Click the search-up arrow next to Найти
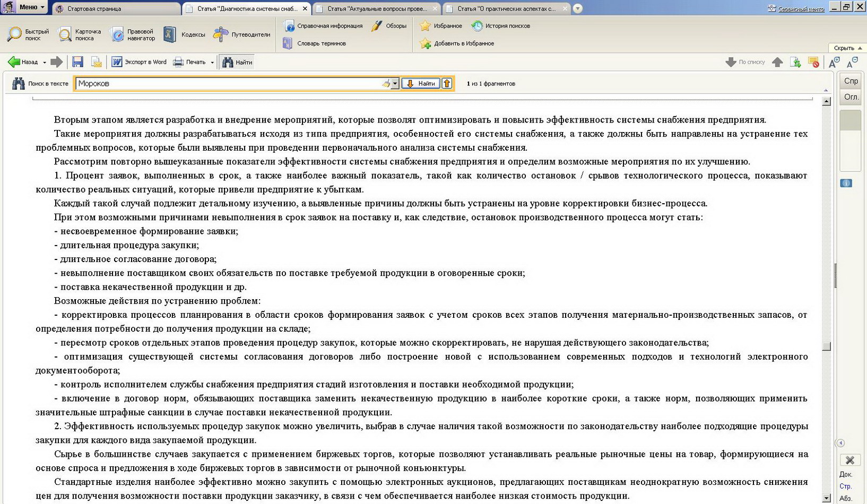This screenshot has width=867, height=504. pyautogui.click(x=447, y=83)
